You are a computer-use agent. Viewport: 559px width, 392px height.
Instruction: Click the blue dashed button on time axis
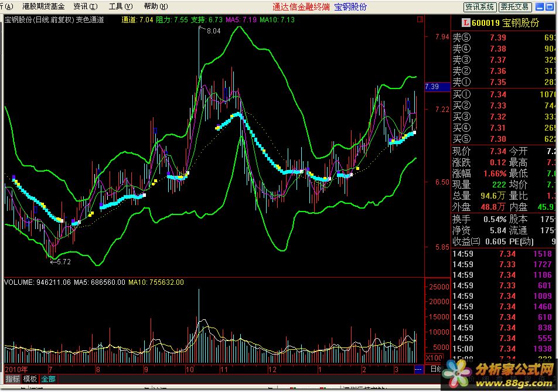click(418, 370)
